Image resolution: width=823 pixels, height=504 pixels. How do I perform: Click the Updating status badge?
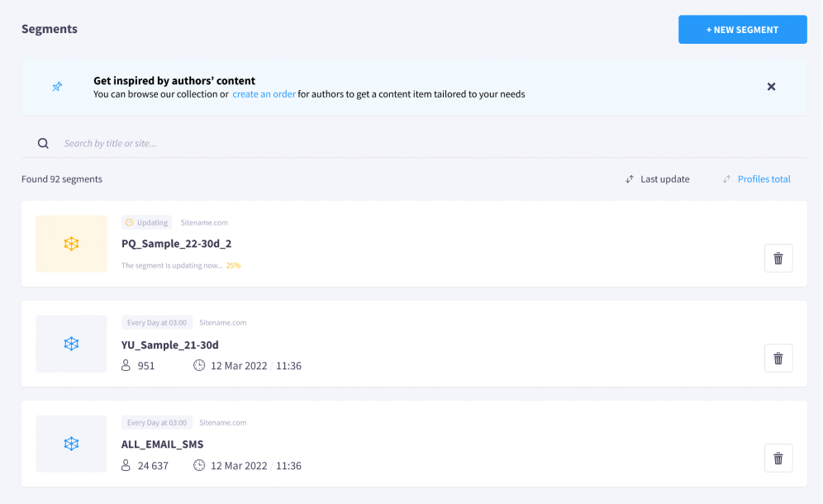point(146,222)
